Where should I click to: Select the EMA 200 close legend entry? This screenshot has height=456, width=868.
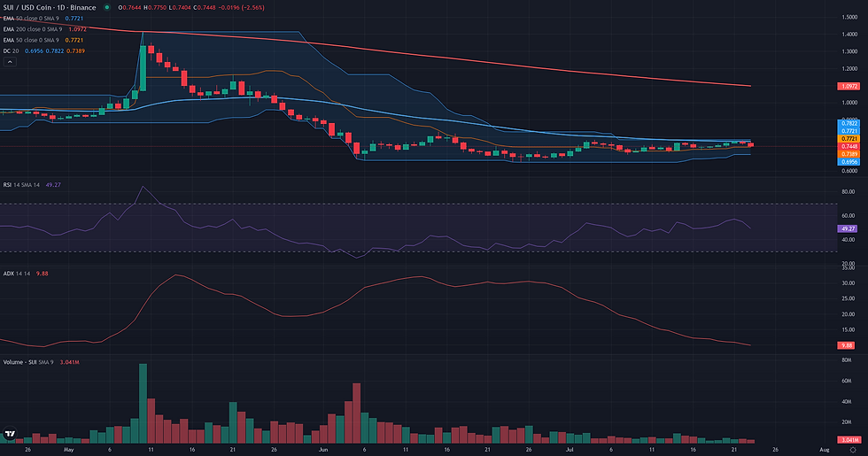click(x=45, y=29)
